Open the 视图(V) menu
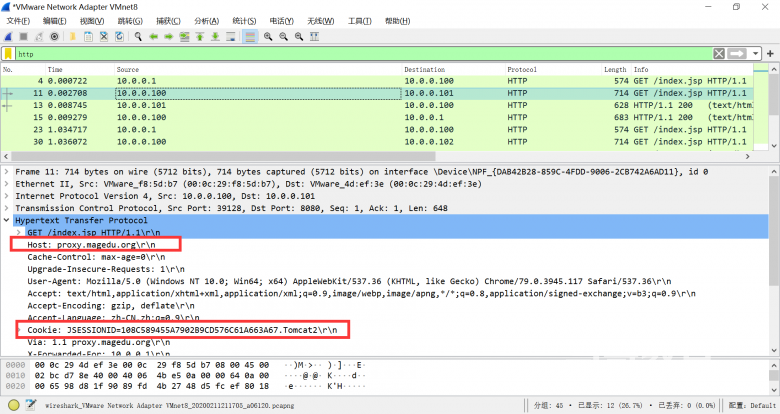 pyautogui.click(x=92, y=21)
